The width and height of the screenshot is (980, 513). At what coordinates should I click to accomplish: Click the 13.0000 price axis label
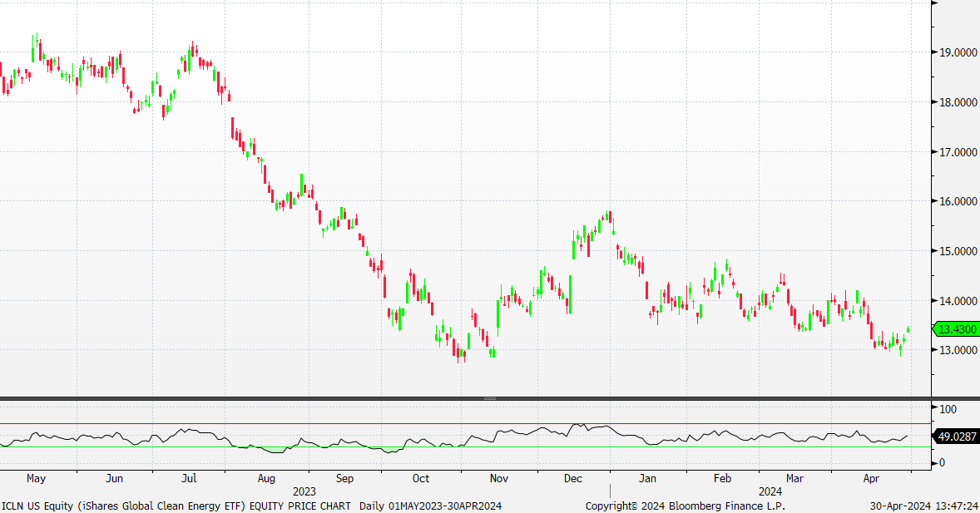coord(958,350)
